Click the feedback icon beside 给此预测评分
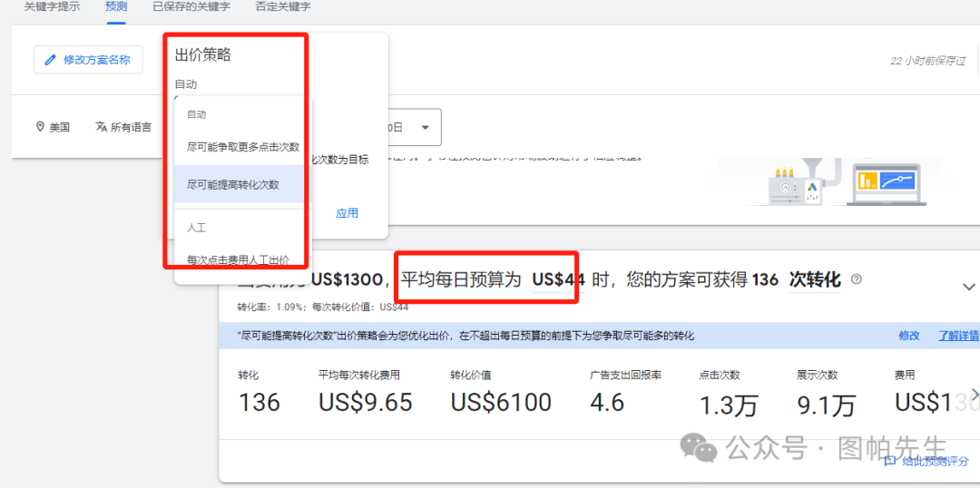 890,461
